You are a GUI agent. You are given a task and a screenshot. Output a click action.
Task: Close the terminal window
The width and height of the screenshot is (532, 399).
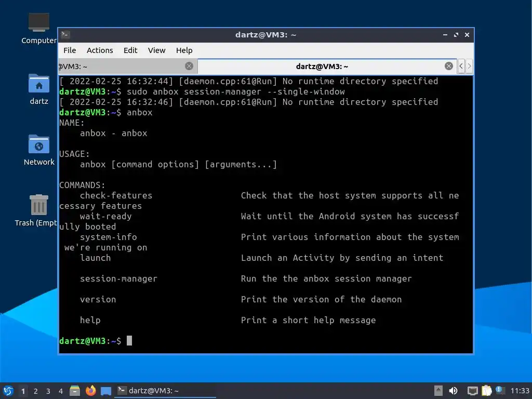tap(467, 35)
